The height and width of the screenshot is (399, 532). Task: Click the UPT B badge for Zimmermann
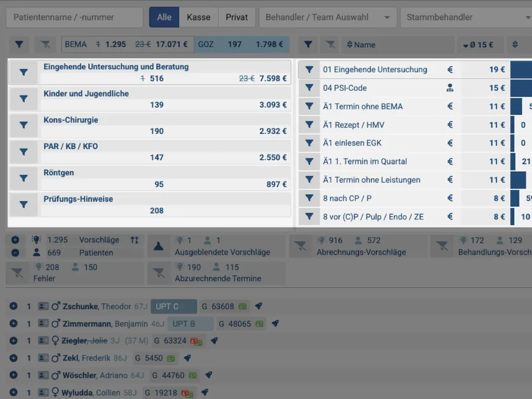(191, 324)
